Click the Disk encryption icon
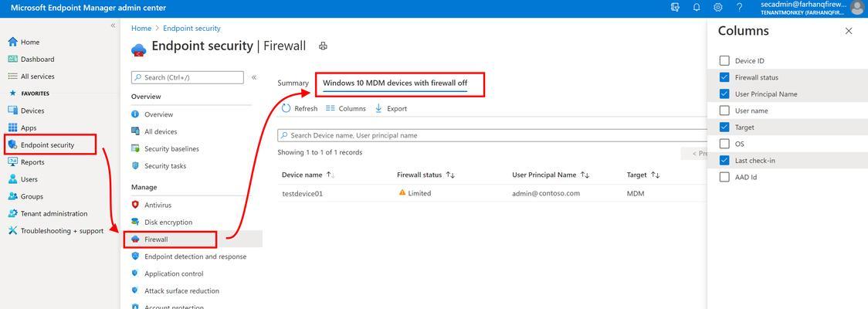This screenshot has height=309, width=868. pos(135,222)
